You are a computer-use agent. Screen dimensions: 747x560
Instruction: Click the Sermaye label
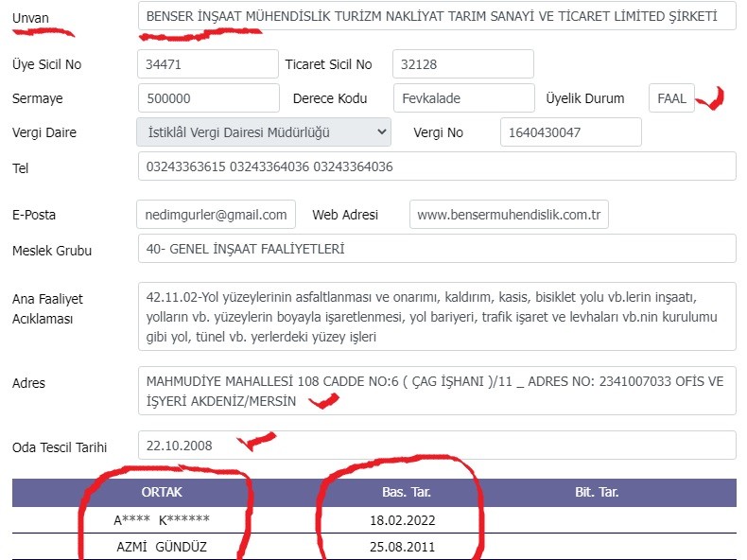(37, 98)
